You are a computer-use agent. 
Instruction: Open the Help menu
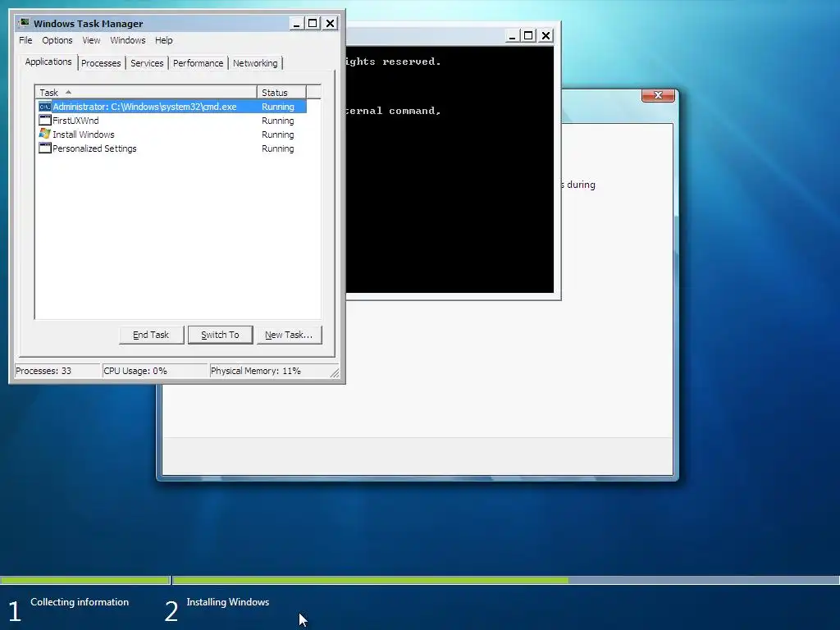tap(164, 40)
